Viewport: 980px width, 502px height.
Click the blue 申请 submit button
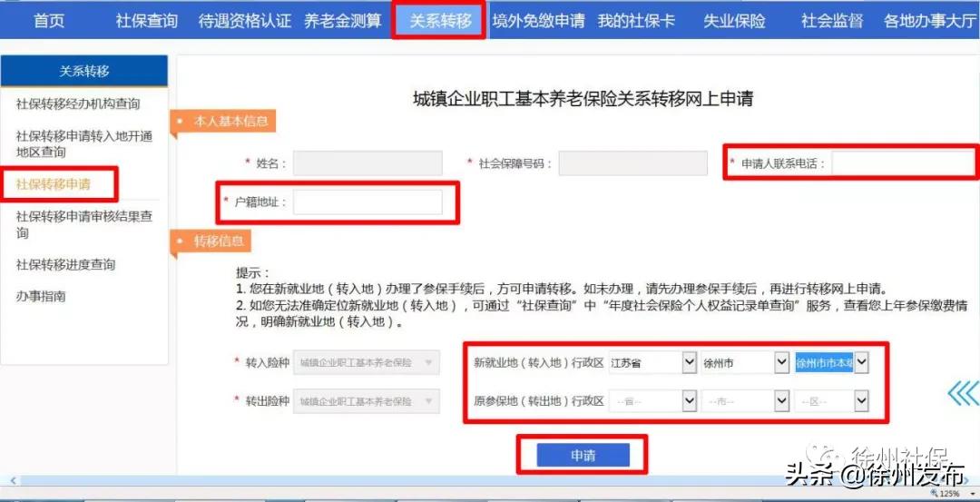583,456
